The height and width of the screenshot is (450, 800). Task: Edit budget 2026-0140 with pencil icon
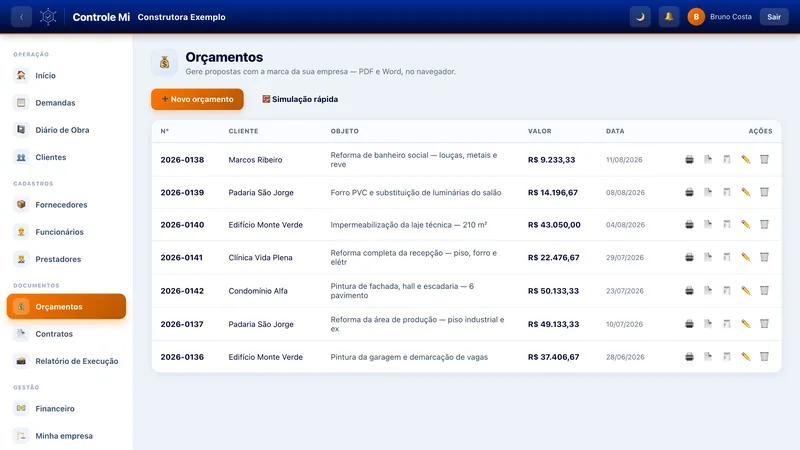click(745, 224)
